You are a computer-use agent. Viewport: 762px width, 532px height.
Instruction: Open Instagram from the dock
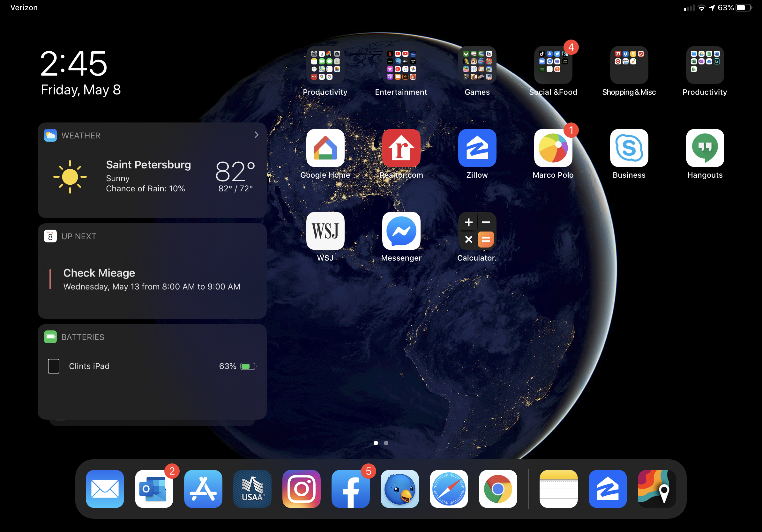(301, 489)
